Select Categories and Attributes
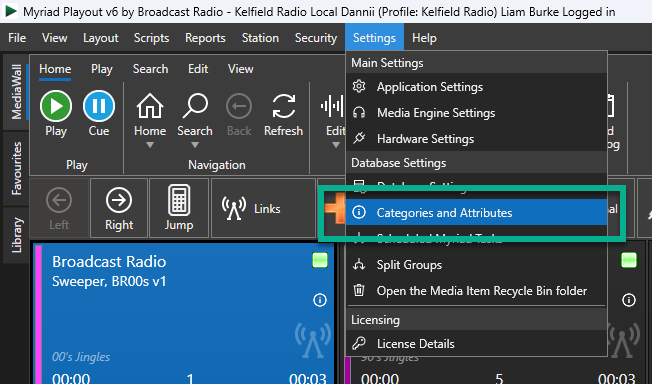 pos(476,213)
